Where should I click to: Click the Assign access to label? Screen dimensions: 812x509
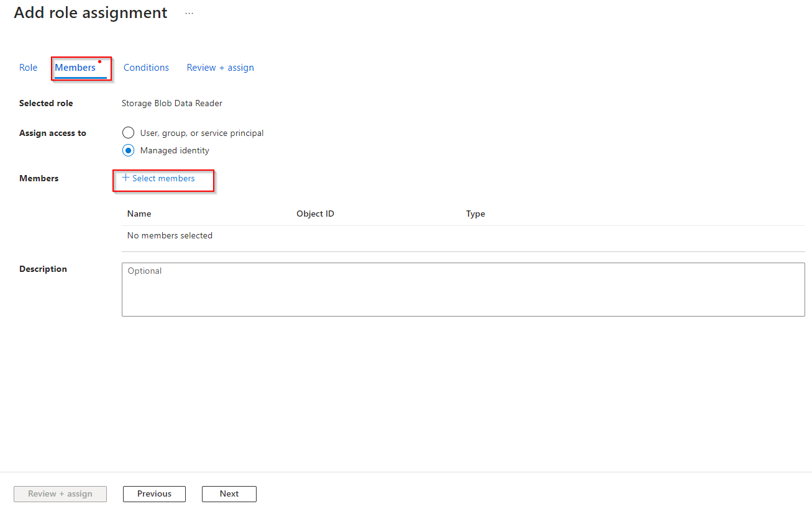coord(53,133)
